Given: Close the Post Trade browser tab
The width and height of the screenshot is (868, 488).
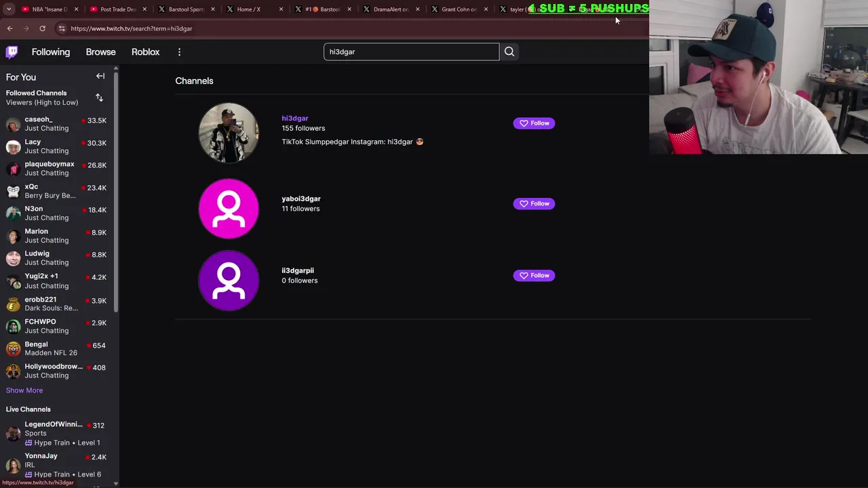Looking at the screenshot, I should (144, 9).
